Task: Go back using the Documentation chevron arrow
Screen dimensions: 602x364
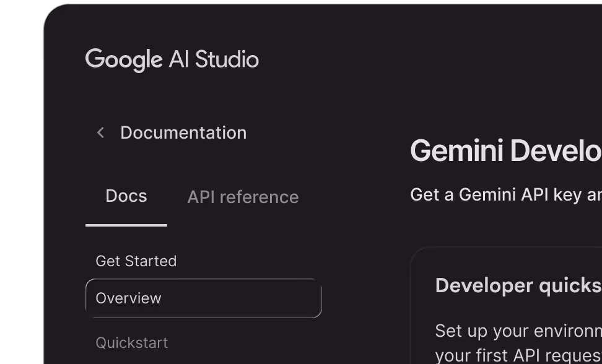Action: tap(100, 132)
